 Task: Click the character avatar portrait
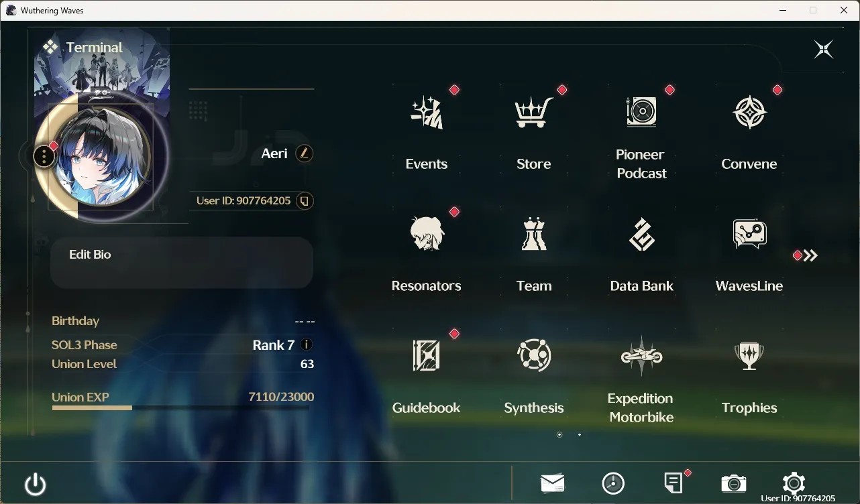101,157
